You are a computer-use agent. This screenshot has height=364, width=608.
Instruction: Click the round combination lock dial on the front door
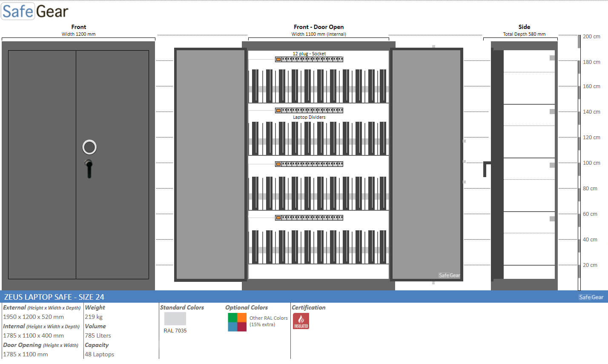pos(89,147)
